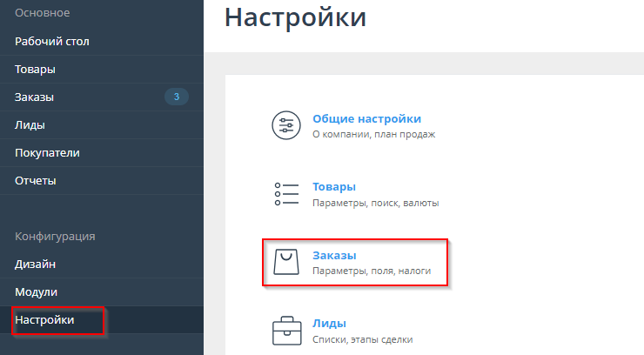Click the Orders shopping bag icon
Viewport: 644px width, 355px height.
286,263
